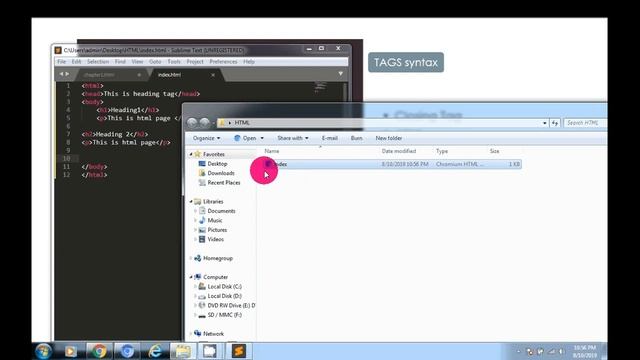Open Desktop in the Favorites list
This screenshot has width=640, height=360.
[x=217, y=164]
